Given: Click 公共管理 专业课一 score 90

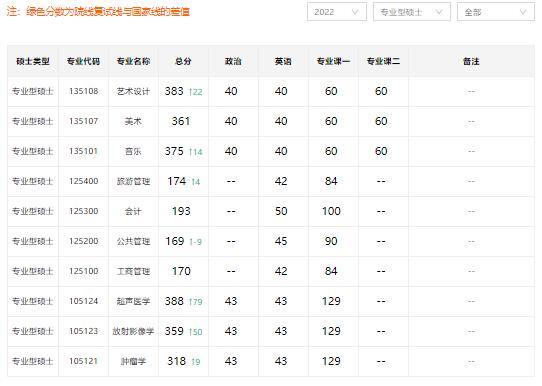Looking at the screenshot, I should (331, 241).
